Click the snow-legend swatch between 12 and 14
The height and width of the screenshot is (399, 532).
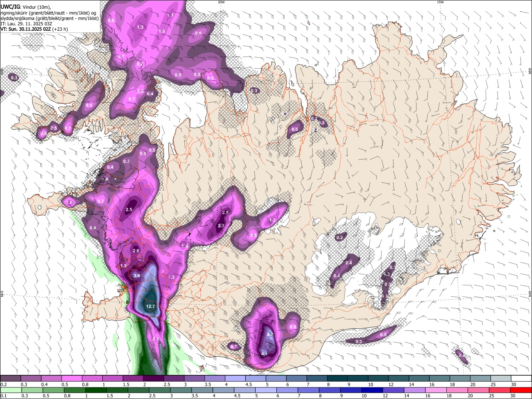[398, 379]
